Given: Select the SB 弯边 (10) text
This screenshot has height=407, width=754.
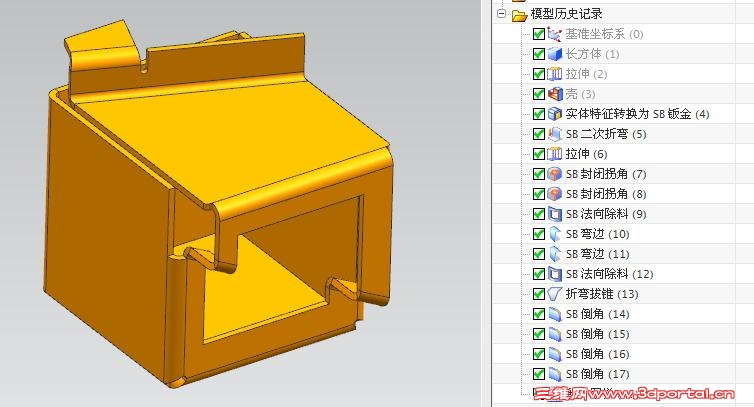Looking at the screenshot, I should point(597,234).
